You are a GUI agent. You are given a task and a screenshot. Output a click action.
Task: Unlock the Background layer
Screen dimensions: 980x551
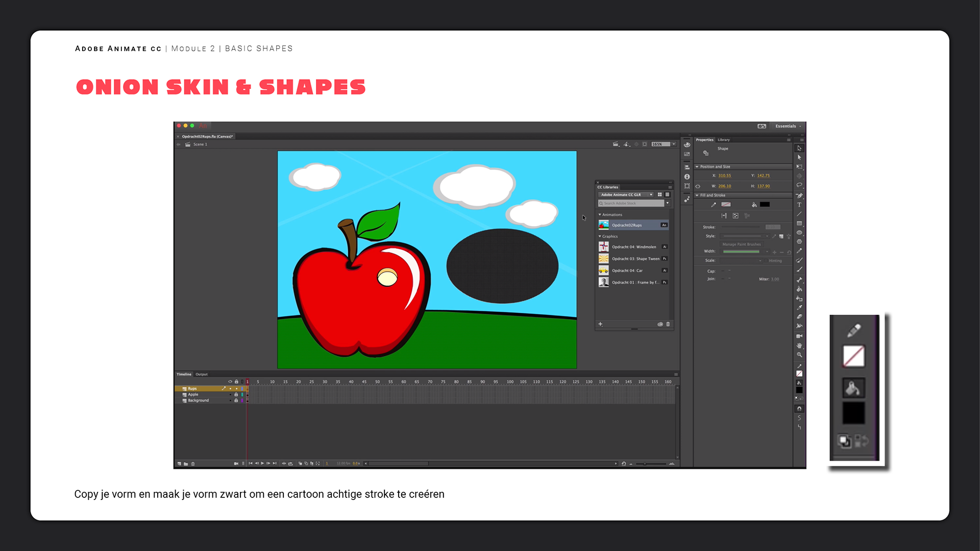pos(236,400)
